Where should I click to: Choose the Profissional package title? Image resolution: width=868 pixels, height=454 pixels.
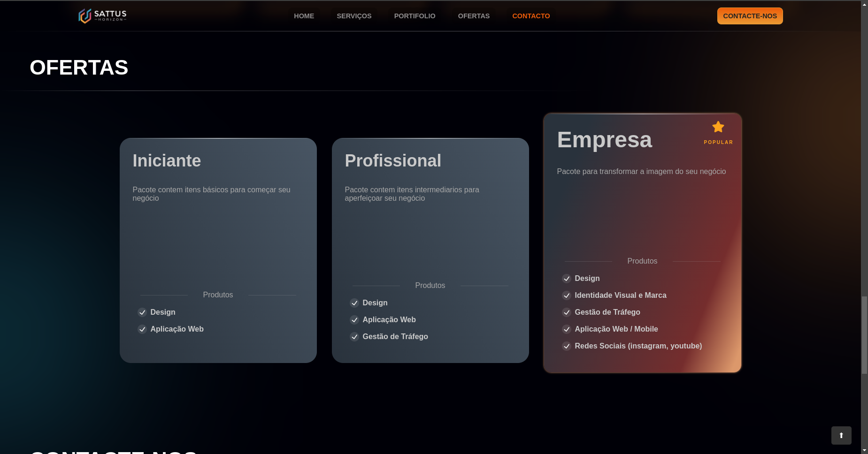(393, 161)
